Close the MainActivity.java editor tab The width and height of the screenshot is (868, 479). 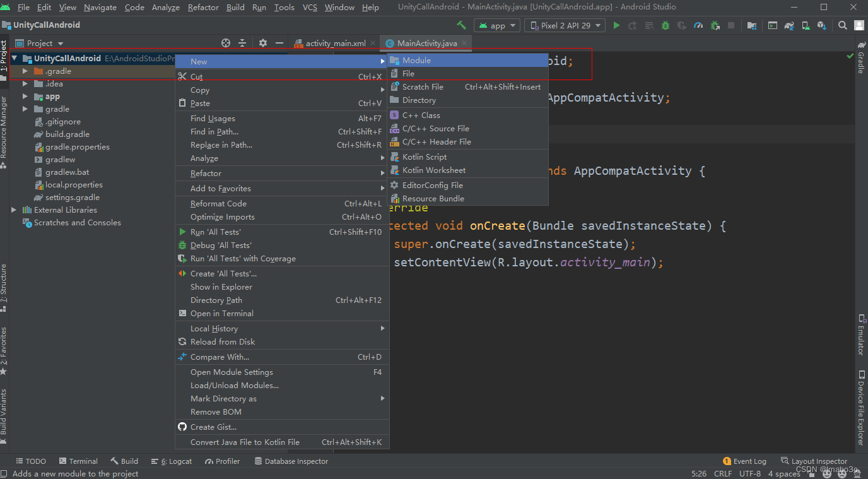pyautogui.click(x=465, y=43)
